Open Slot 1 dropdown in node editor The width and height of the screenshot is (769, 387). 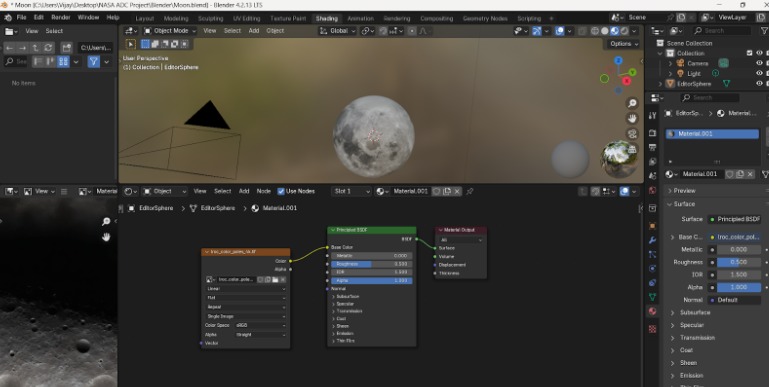point(351,191)
